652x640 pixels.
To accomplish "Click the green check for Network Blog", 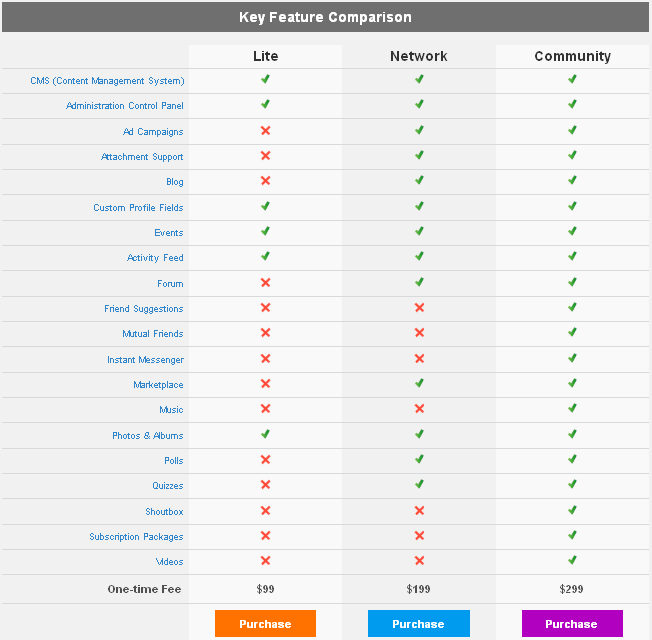I will (419, 181).
